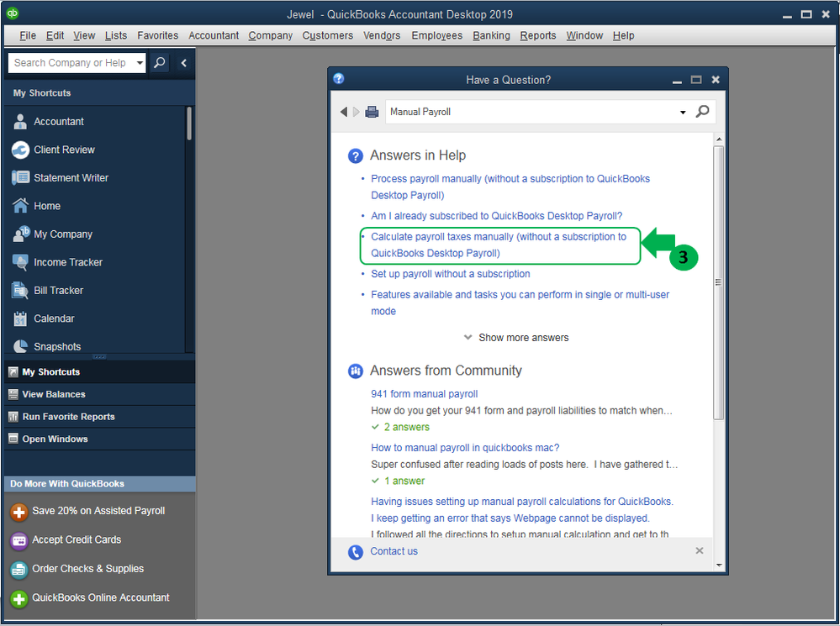
Task: Print the help topic
Action: (372, 112)
